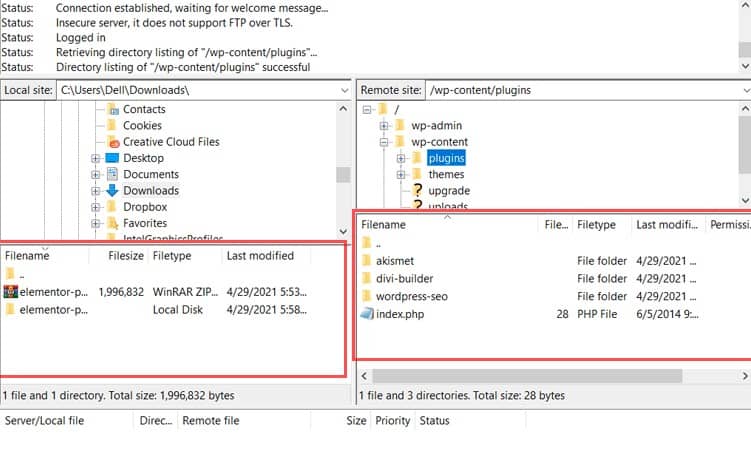Select Dropbox in the local tree
This screenshot has width=751, height=461.
tap(145, 207)
